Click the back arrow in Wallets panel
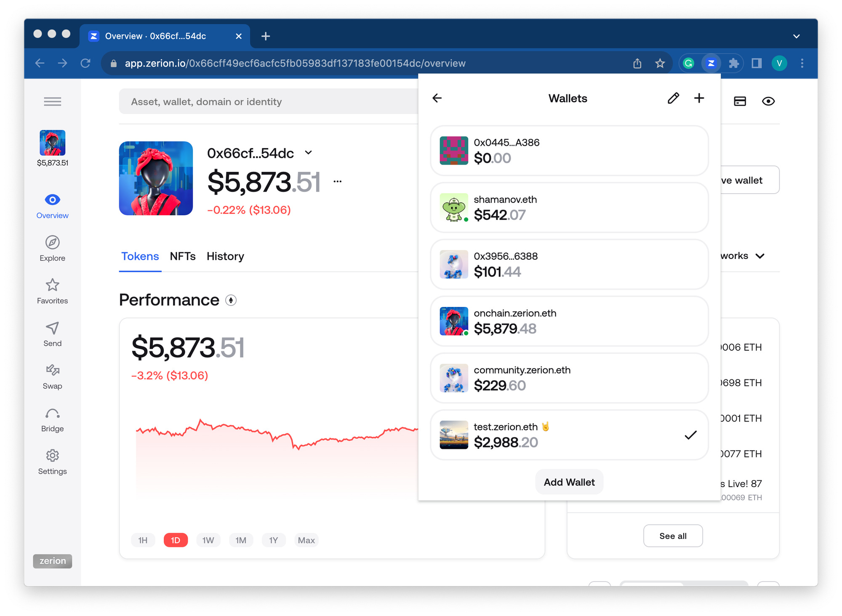Image resolution: width=842 pixels, height=616 pixels. tap(437, 98)
